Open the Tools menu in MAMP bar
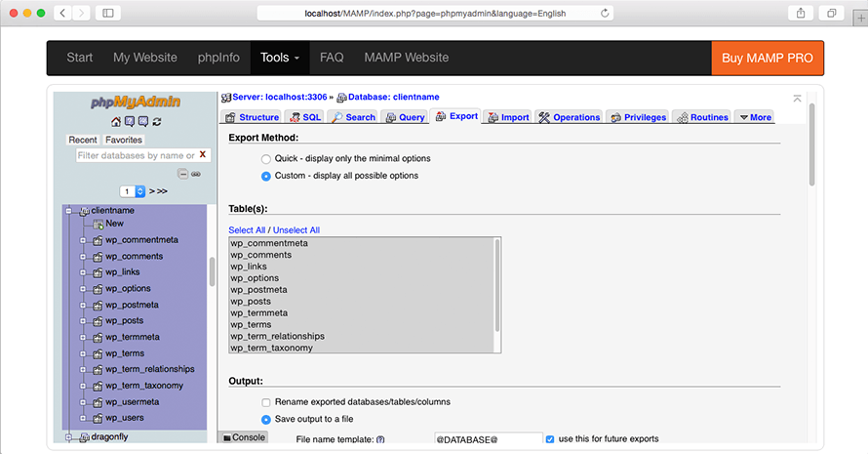Viewport: 868px width, 454px height. click(280, 58)
